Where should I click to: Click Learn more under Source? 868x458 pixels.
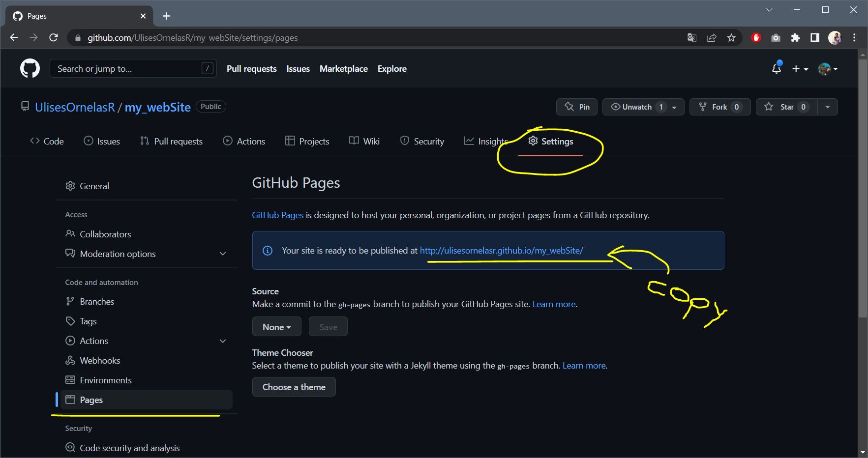tap(554, 304)
